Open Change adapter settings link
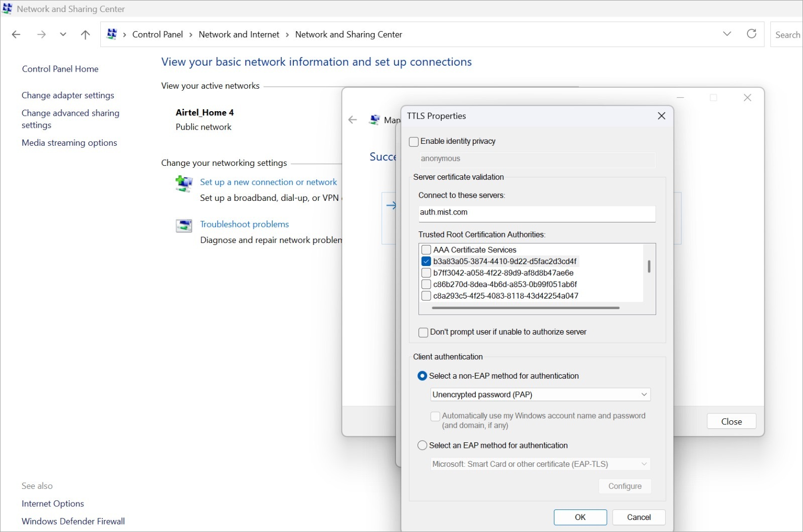The height and width of the screenshot is (532, 803). point(68,95)
